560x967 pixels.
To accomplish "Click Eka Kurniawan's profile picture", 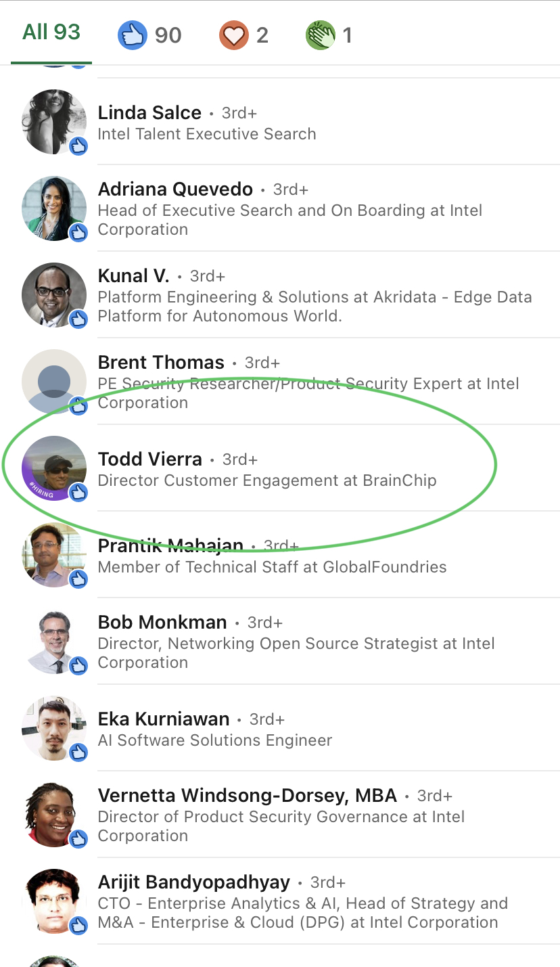I will [x=53, y=728].
